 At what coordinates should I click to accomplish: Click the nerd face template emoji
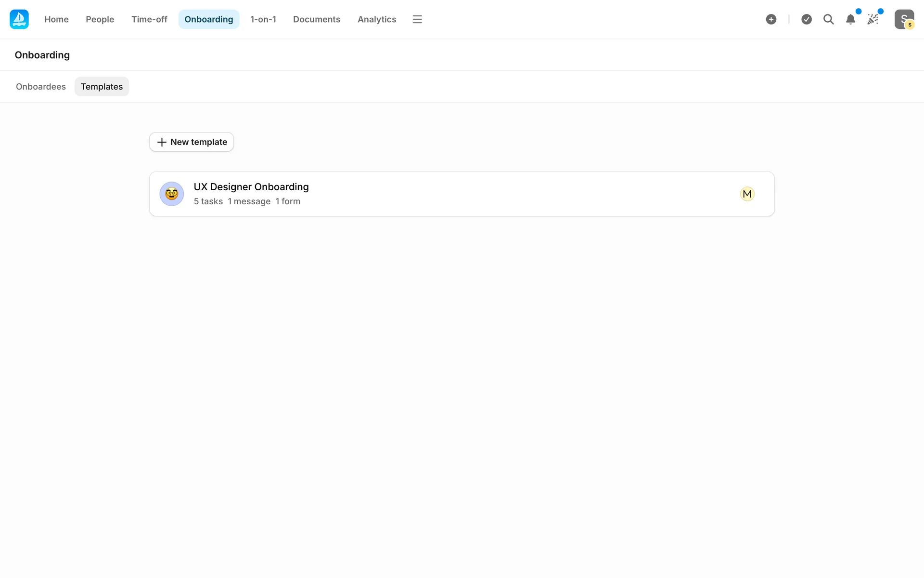(172, 194)
